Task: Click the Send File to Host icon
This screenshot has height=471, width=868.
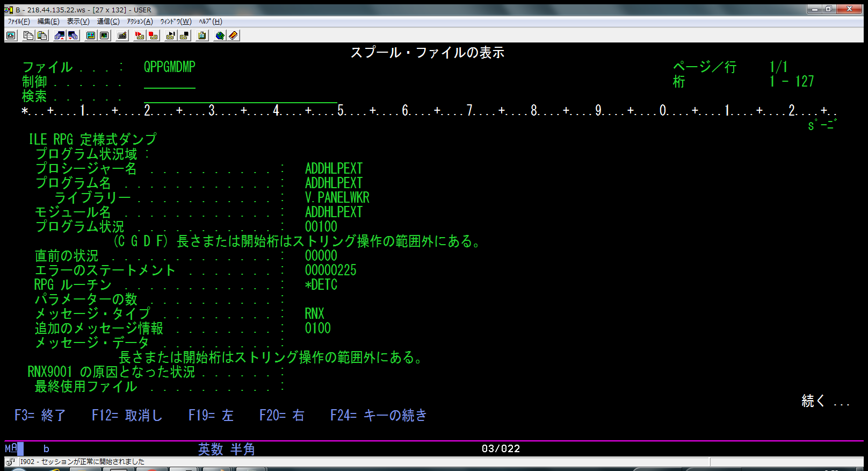Action: 60,35
